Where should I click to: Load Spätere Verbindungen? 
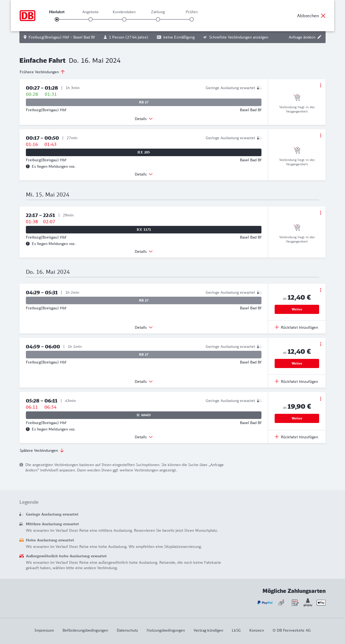tap(42, 450)
